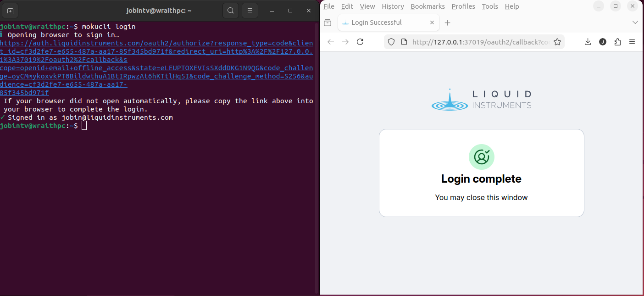Open the Firefox application menu
Screen dimensions: 644x296
632,42
